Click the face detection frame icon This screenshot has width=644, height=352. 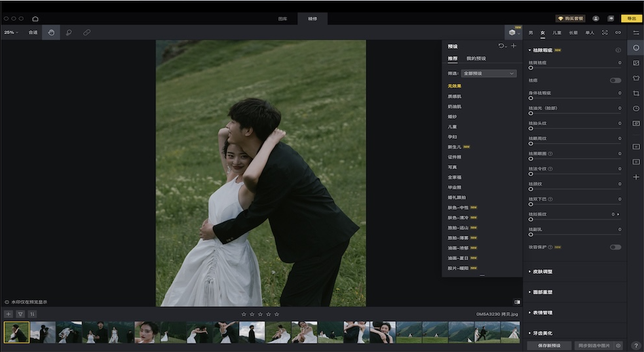pyautogui.click(x=605, y=33)
